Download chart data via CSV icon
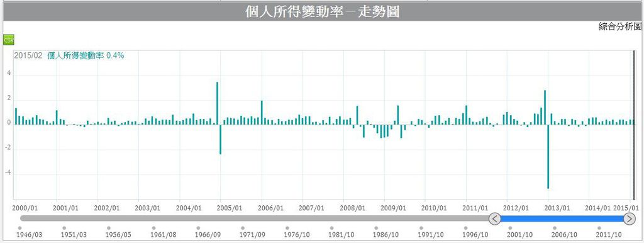 click(8, 40)
